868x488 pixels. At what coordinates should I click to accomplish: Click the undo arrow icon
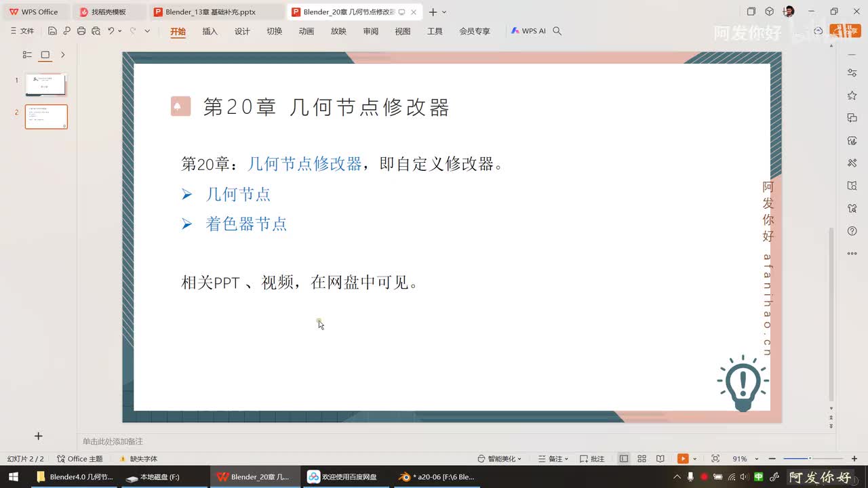tap(111, 31)
